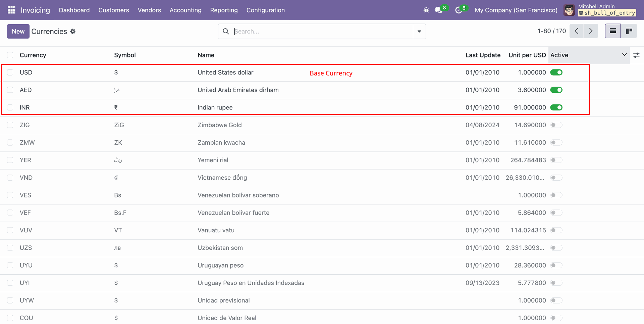Activate the Zimbabwe Gold currency toggle
Screen dimensions: 644x324
[556, 125]
